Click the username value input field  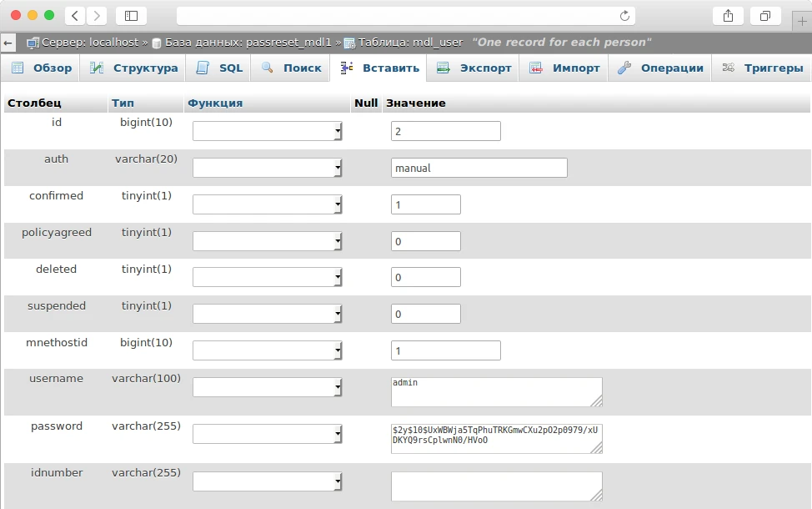(x=494, y=391)
